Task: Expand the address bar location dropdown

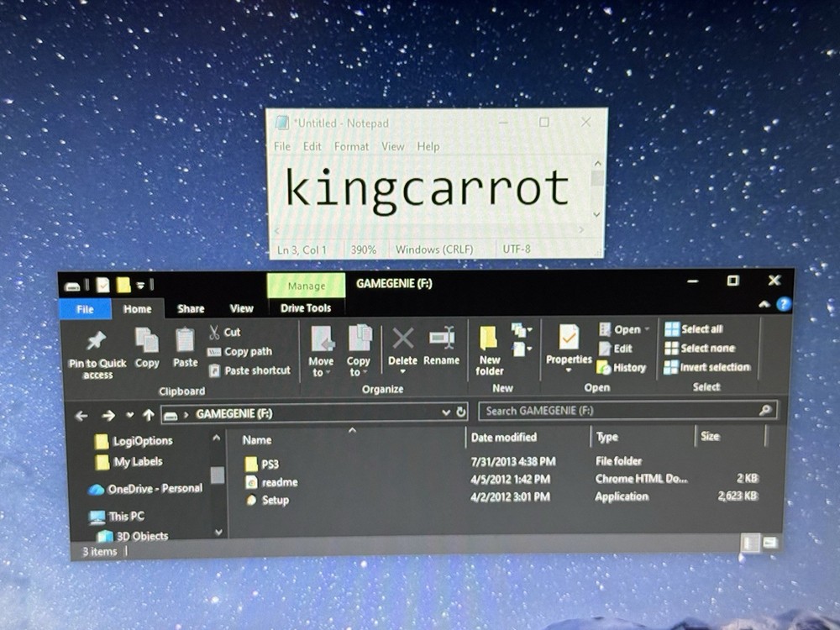Action: tap(445, 412)
